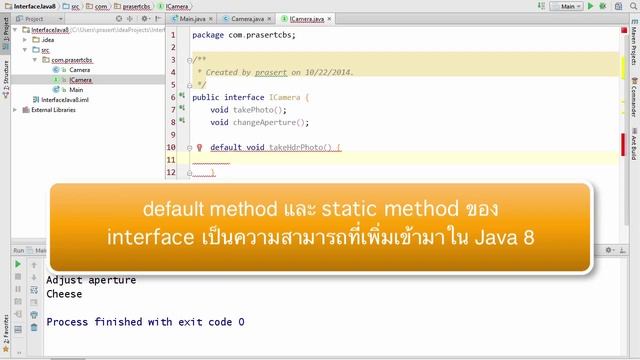Toggle the Maven Projects side tab

634,43
